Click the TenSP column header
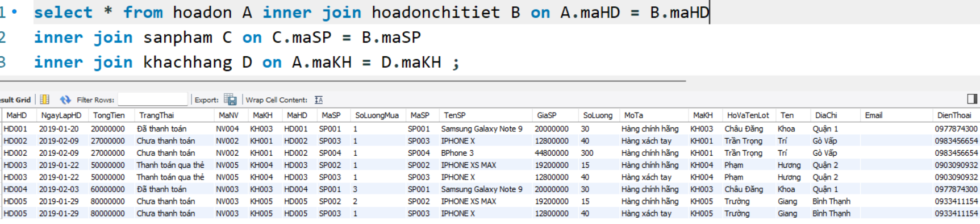Viewport: 980px width, 224px height. click(x=455, y=115)
